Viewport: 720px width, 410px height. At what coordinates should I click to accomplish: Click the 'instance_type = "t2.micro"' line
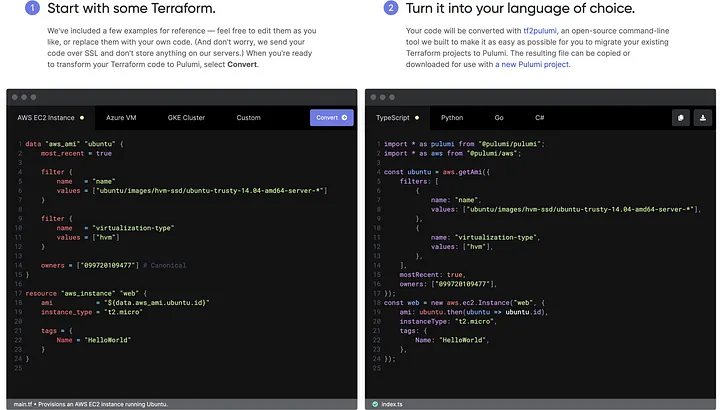pos(92,312)
